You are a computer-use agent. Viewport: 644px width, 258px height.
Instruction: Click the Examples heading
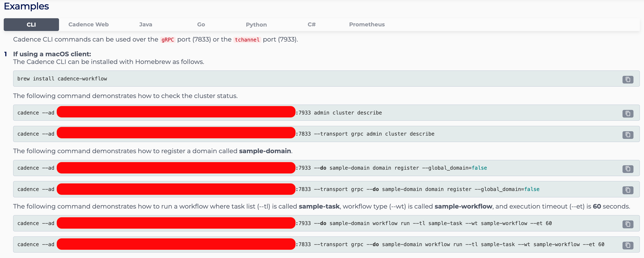26,6
